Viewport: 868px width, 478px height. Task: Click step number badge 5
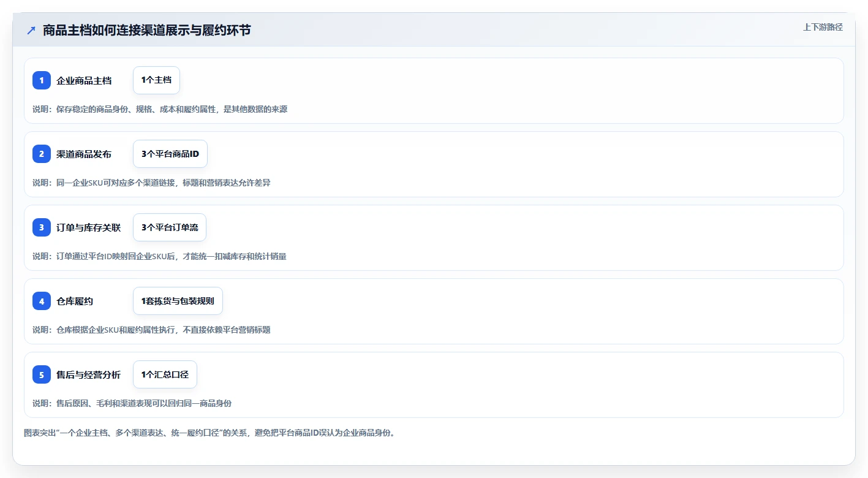42,374
